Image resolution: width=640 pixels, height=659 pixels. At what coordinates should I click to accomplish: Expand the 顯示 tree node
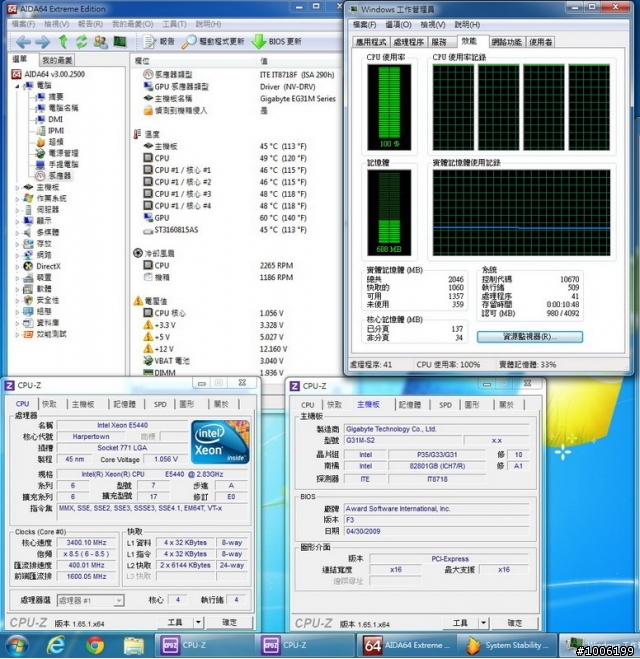17,221
